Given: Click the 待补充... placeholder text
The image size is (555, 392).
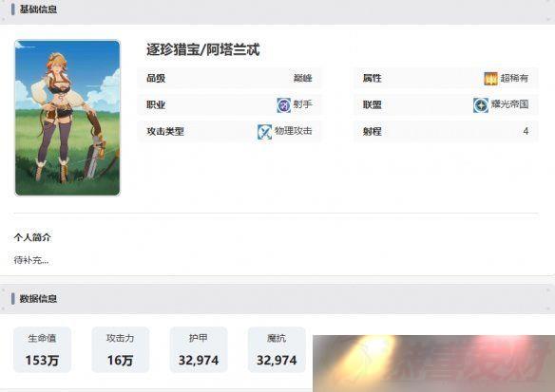Looking at the screenshot, I should tap(31, 260).
